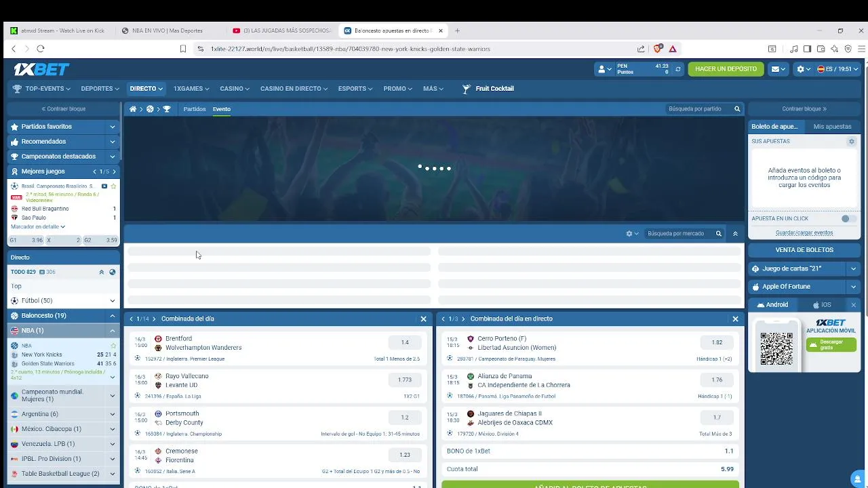Favorite the NBA Knicks-Warriors match star
The height and width of the screenshot is (488, 868).
coord(113,346)
